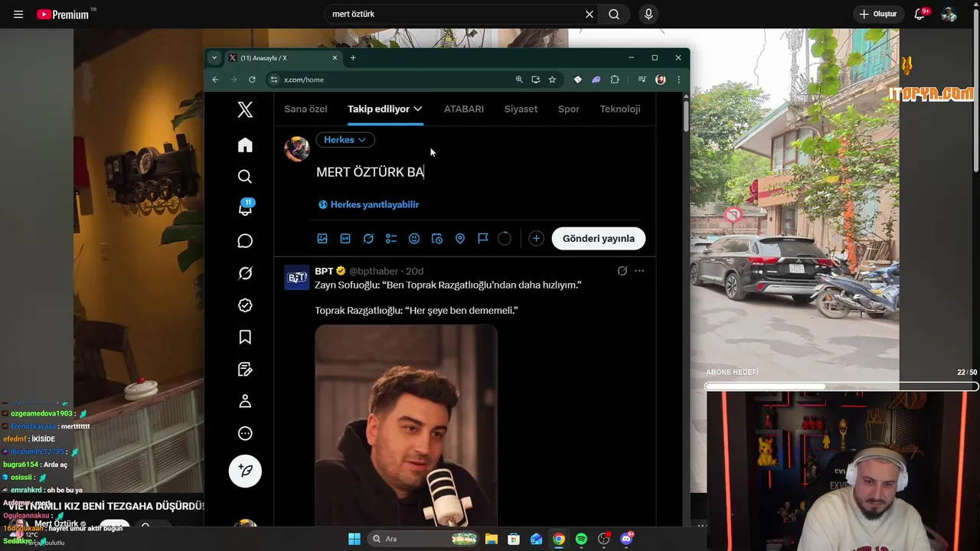Add another post with the plus icon
The width and height of the screenshot is (980, 551).
point(536,239)
